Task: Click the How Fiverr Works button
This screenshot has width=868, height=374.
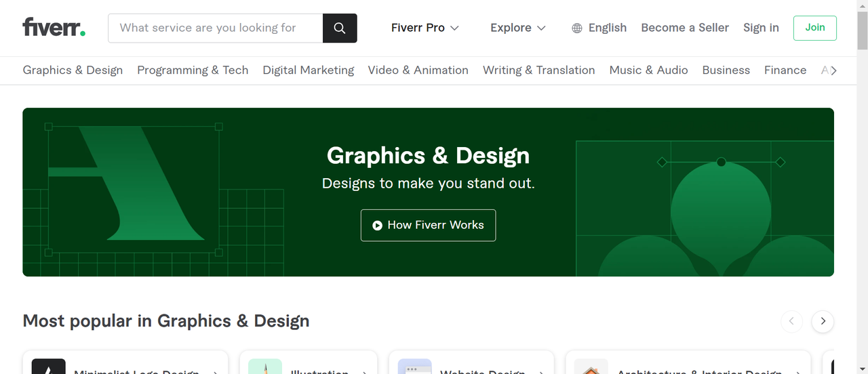Action: click(x=428, y=225)
